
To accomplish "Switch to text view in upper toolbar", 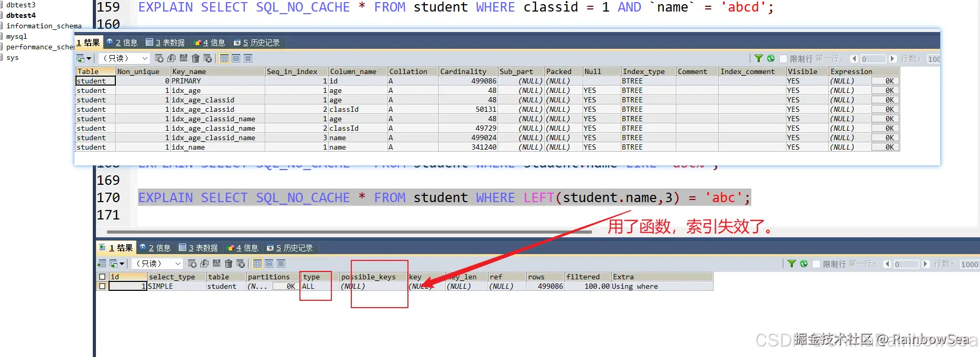I will (x=248, y=58).
